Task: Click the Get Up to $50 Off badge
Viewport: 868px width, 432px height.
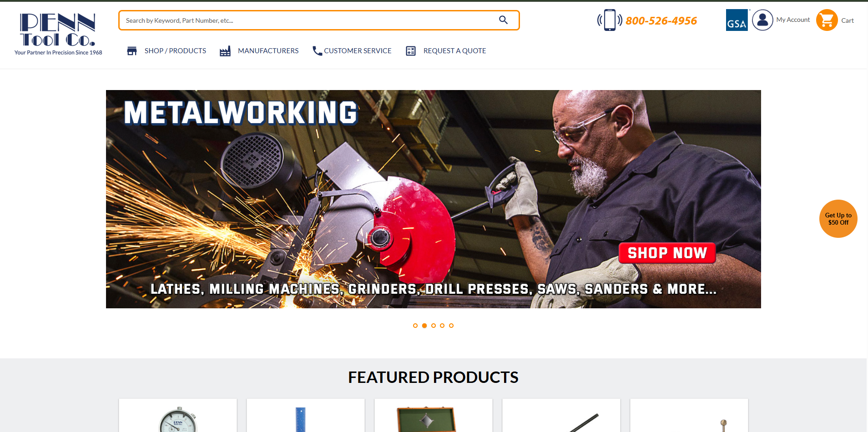Action: [x=838, y=219]
